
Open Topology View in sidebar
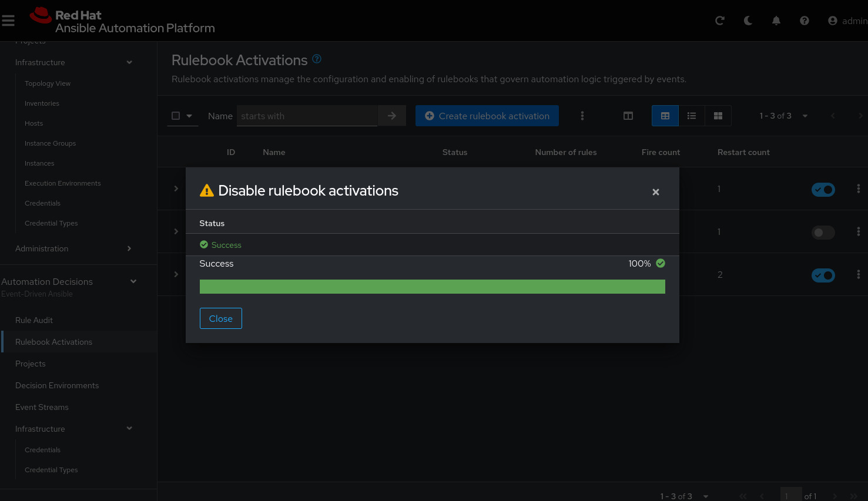[x=48, y=83]
